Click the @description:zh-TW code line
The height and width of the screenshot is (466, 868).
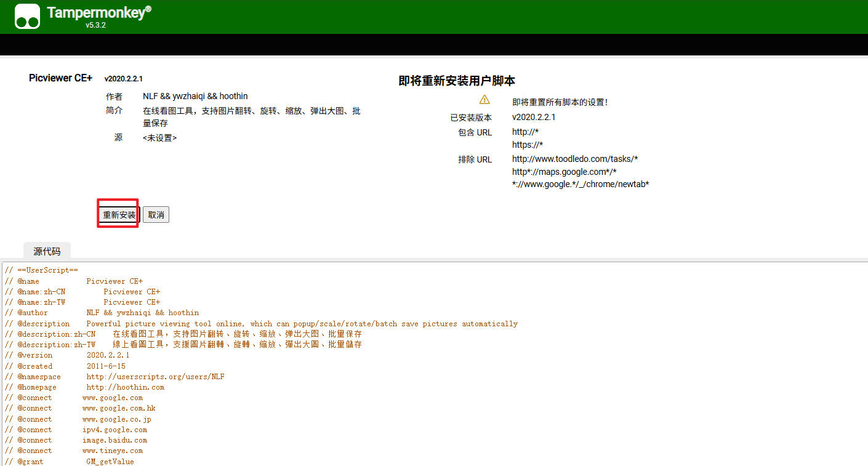click(183, 345)
